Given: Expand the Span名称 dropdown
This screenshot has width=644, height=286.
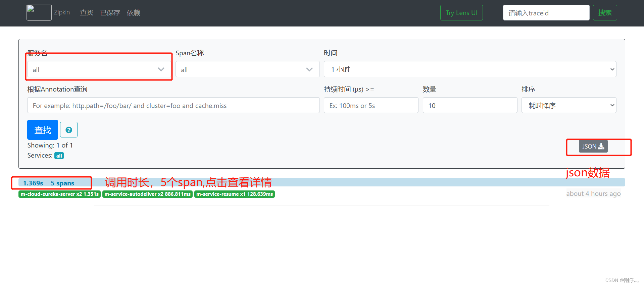Looking at the screenshot, I should (x=247, y=69).
